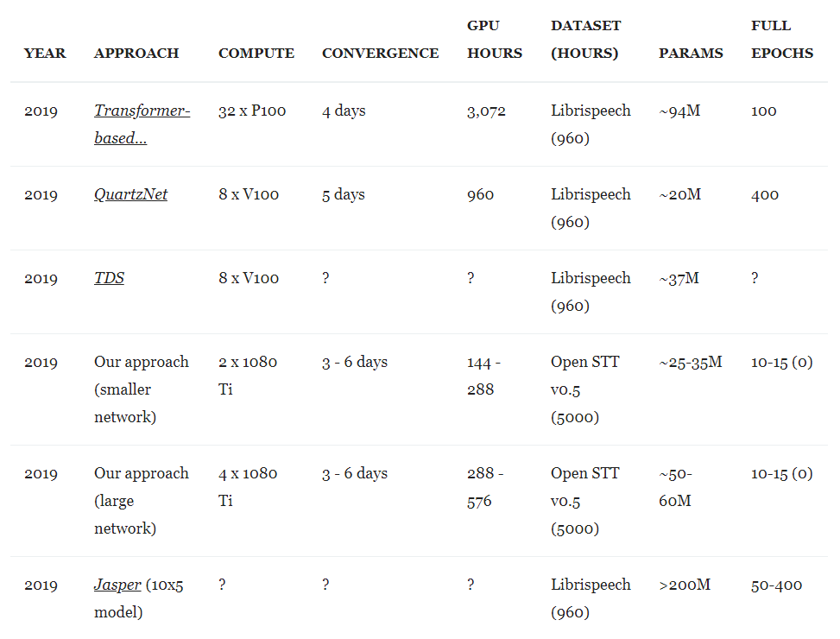This screenshot has width=840, height=639.
Task: Click the CONVERGENCE column header
Action: (380, 53)
